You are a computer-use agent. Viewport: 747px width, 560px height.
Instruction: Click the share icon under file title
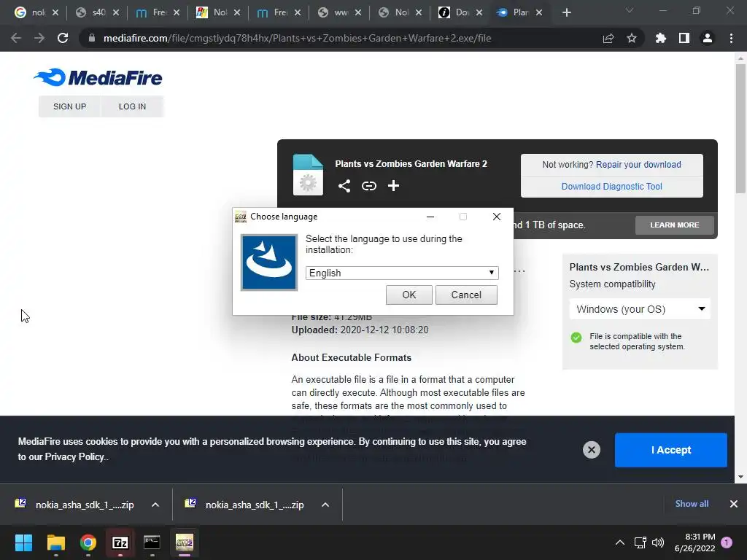click(x=344, y=186)
